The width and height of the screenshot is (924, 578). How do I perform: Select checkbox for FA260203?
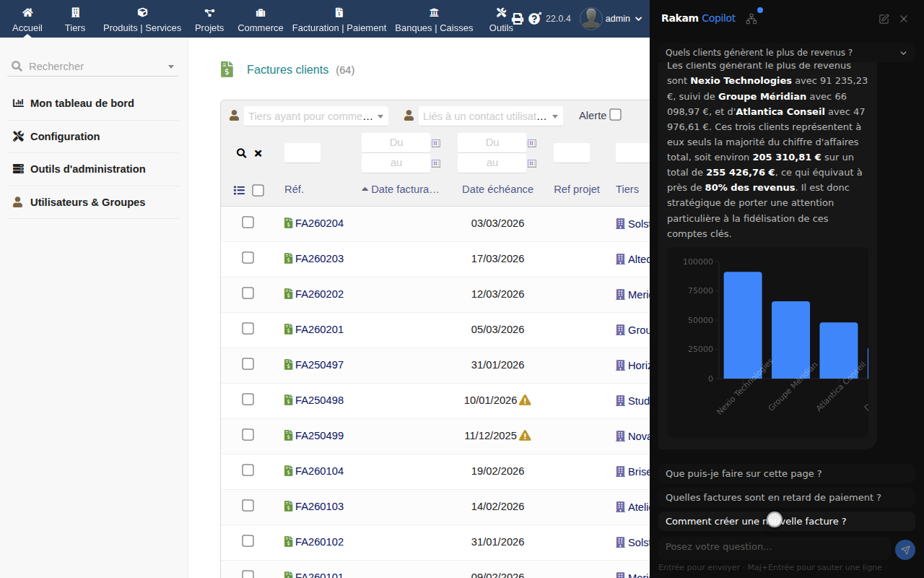pyautogui.click(x=248, y=258)
